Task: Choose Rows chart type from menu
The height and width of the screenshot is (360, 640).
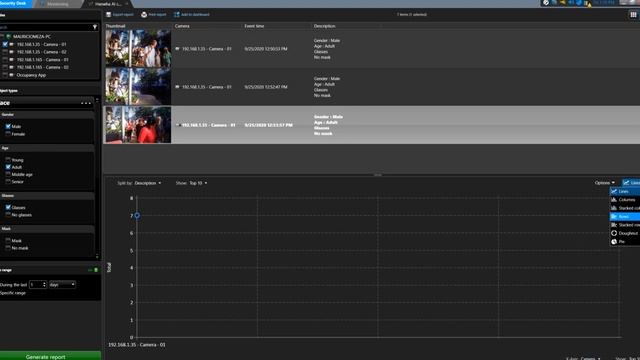Action: (625, 216)
